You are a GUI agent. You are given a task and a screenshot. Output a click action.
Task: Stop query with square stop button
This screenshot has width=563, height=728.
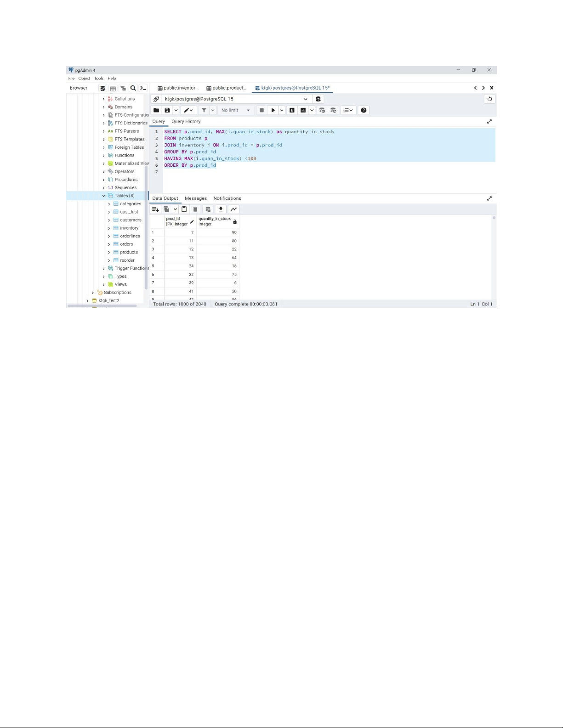[x=262, y=110]
